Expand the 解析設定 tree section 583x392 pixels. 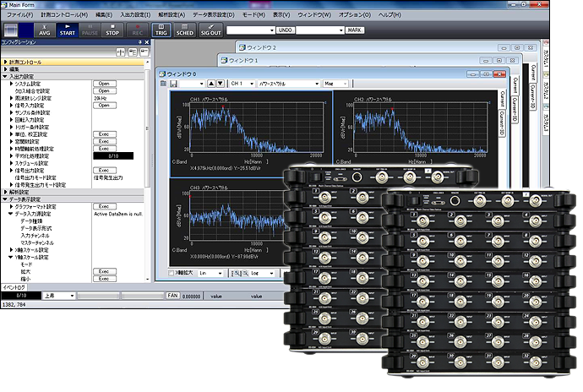[x=6, y=192]
